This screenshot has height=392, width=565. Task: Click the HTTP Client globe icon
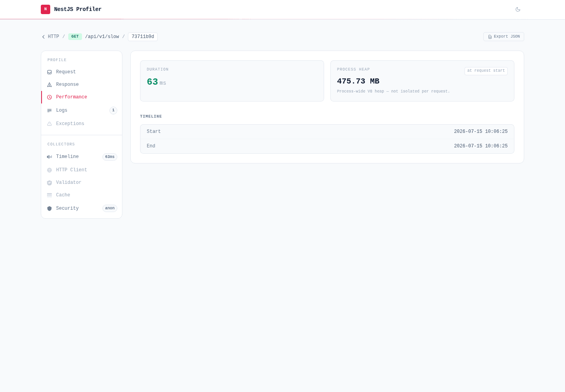click(x=49, y=170)
